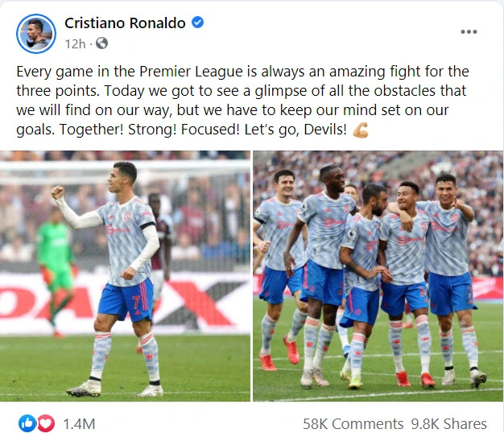View the 1.4M reactions count
Viewport: 504px width, 433px height.
point(79,423)
